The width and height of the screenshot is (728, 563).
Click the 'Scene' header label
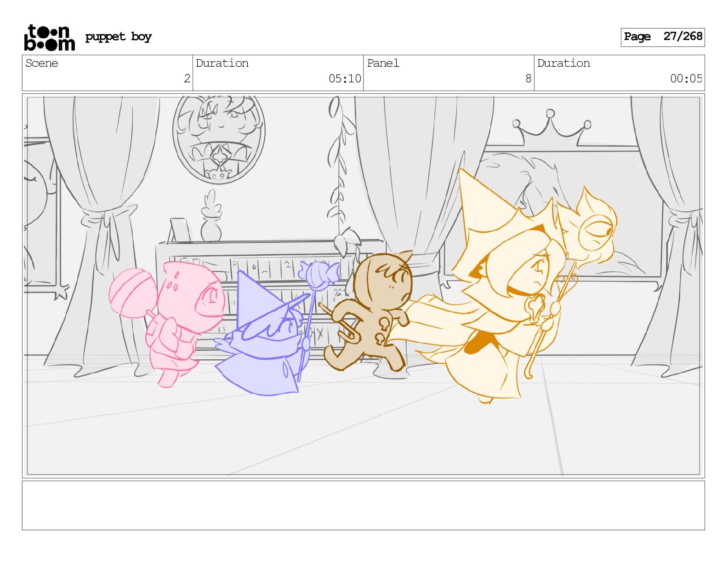pos(42,63)
